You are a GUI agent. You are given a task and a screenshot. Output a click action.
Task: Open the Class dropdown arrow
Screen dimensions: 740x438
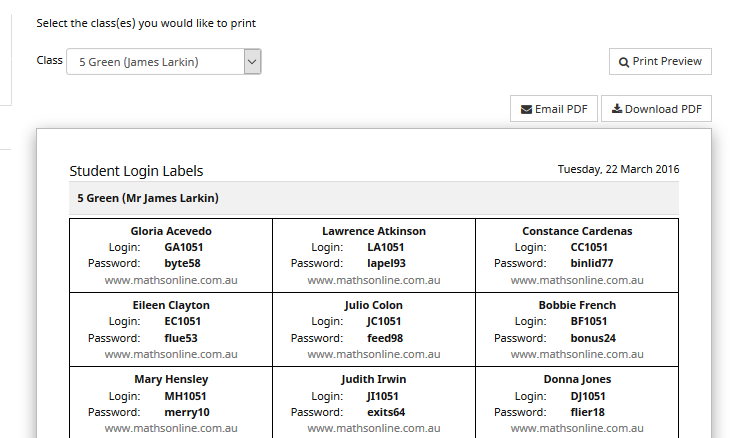tap(252, 61)
